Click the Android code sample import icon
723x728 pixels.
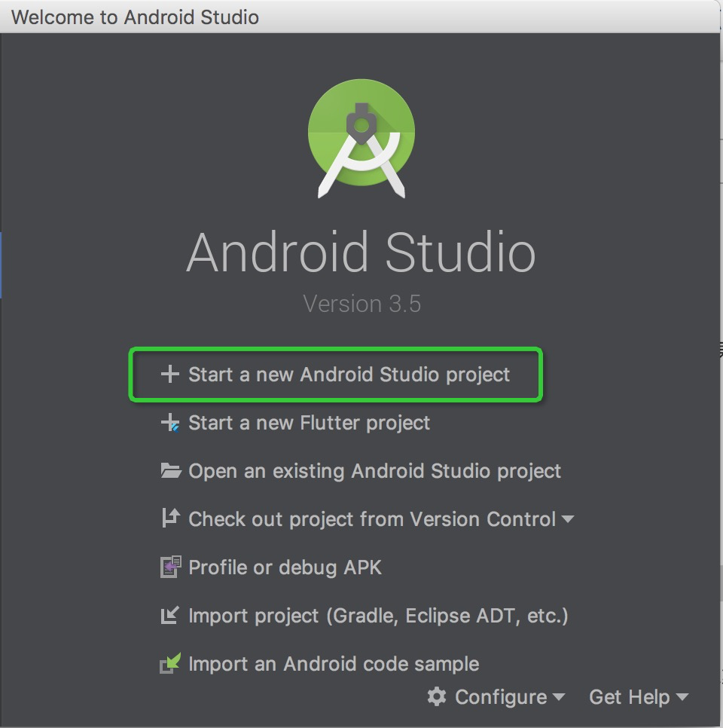click(x=170, y=663)
